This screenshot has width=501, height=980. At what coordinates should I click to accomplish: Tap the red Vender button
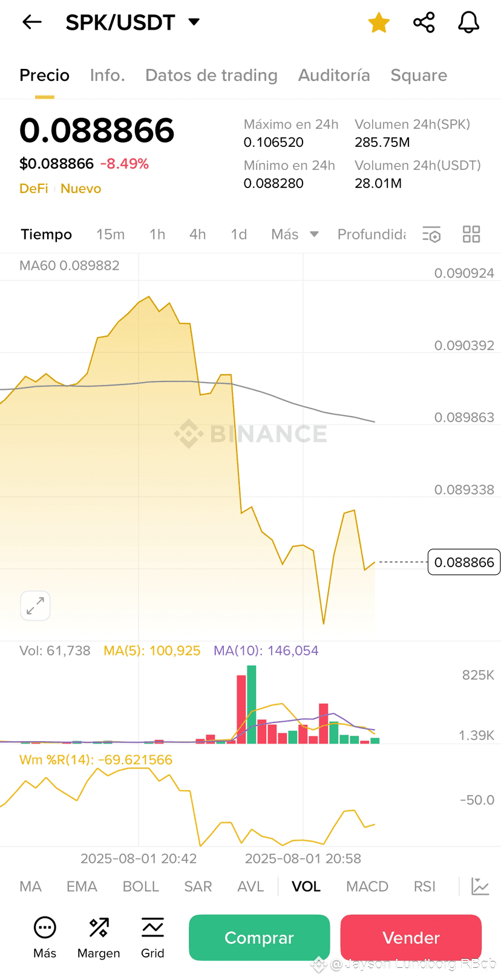pos(411,938)
